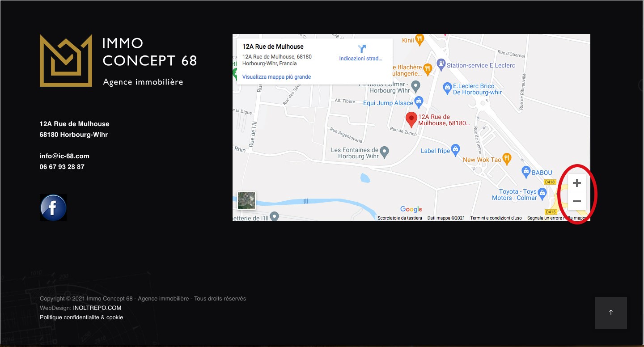Image resolution: width=644 pixels, height=347 pixels.
Task: Click the red location pin on map
Action: pyautogui.click(x=411, y=120)
